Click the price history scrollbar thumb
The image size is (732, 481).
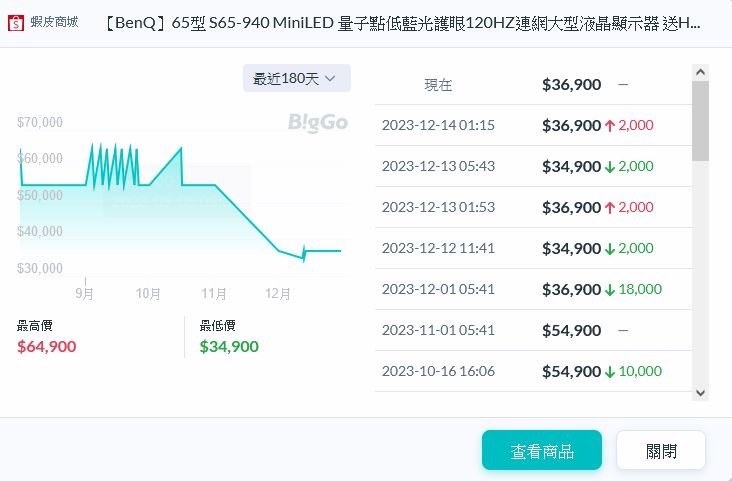click(700, 121)
